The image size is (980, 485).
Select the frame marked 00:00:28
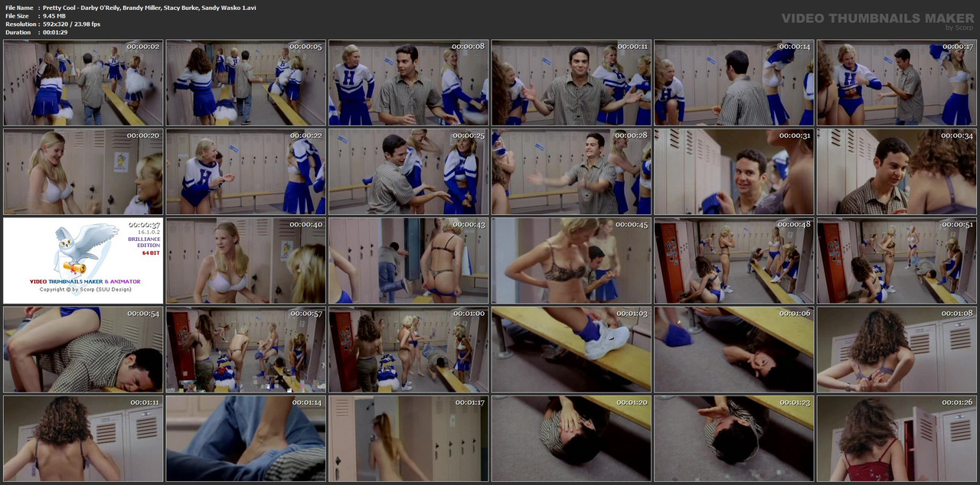click(571, 172)
